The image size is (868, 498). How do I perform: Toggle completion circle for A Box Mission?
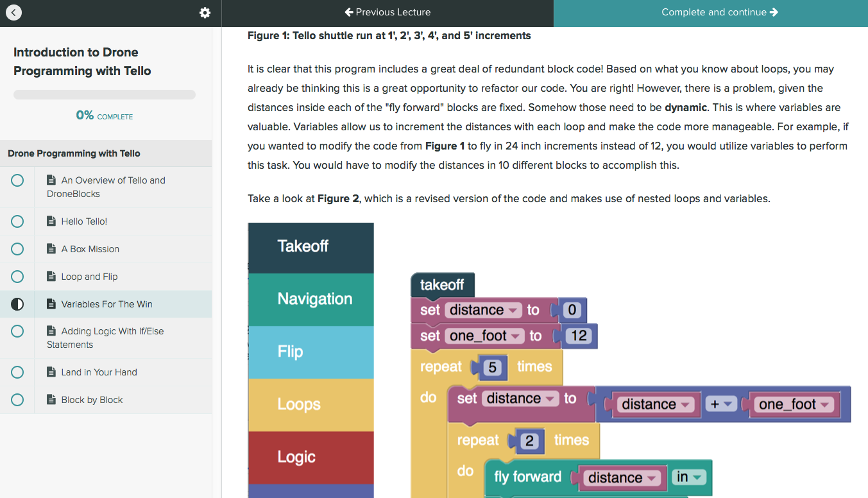pyautogui.click(x=17, y=249)
